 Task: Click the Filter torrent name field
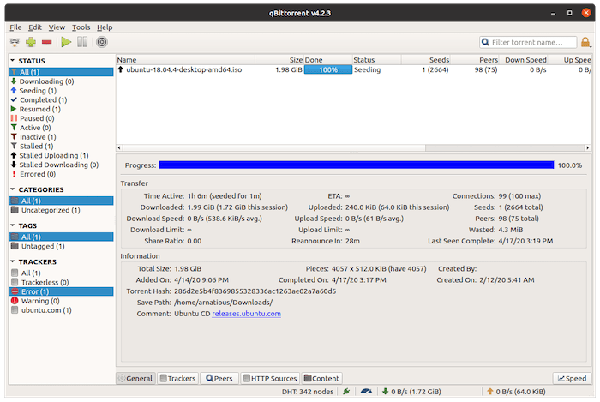click(528, 42)
